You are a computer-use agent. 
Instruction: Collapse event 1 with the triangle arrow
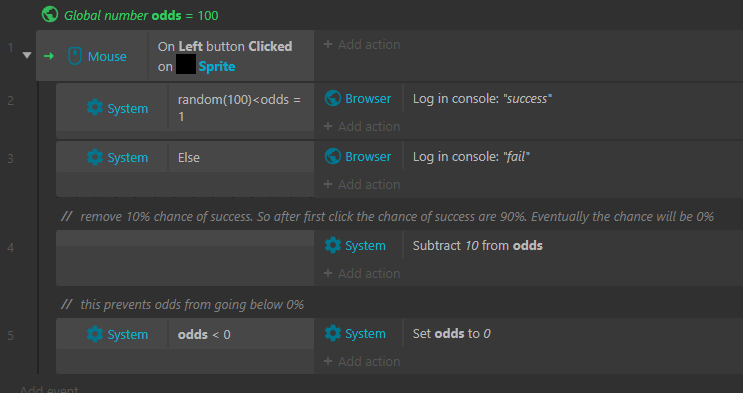click(27, 55)
